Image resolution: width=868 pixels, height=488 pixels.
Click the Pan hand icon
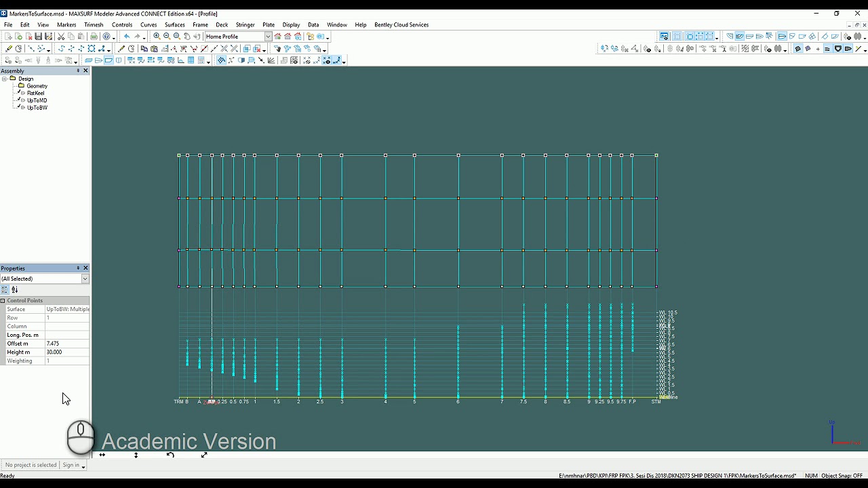pyautogui.click(x=187, y=36)
